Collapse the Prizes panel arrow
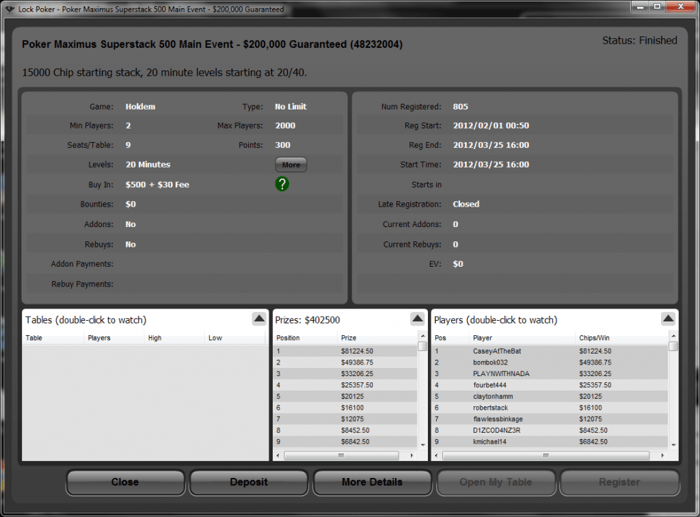Image resolution: width=700 pixels, height=517 pixels. [x=417, y=318]
